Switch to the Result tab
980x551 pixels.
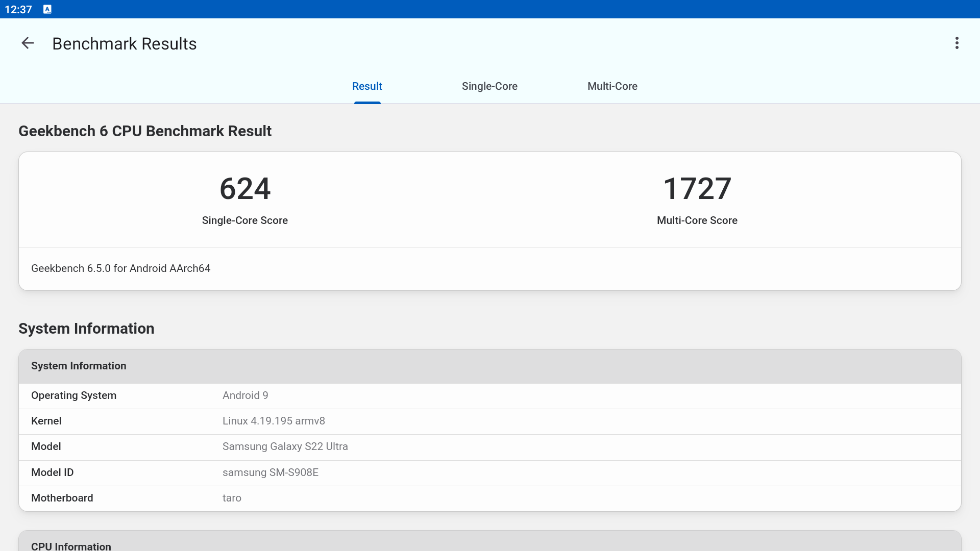point(367,86)
